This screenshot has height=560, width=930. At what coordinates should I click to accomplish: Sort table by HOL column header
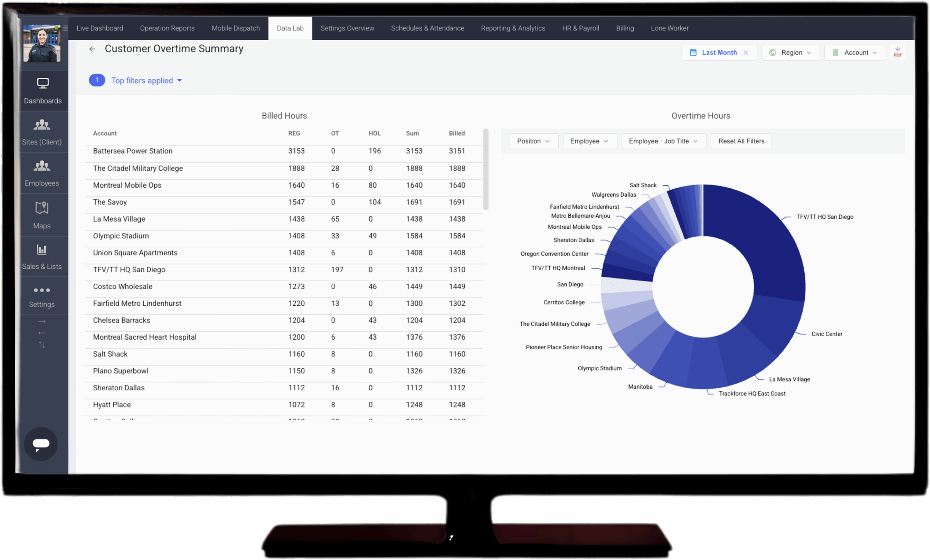pos(375,133)
